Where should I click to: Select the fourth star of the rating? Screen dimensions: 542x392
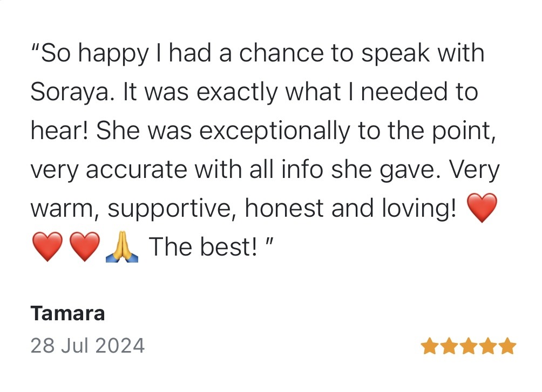click(488, 346)
